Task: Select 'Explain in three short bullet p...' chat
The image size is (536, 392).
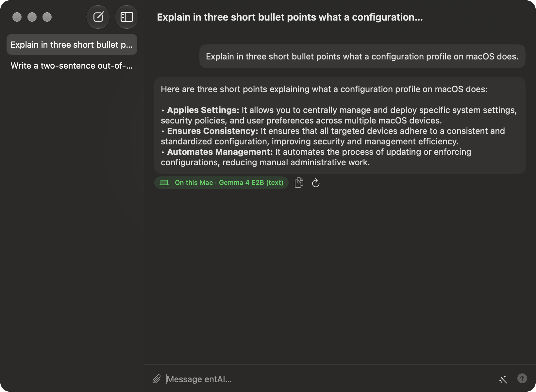Action: point(72,44)
